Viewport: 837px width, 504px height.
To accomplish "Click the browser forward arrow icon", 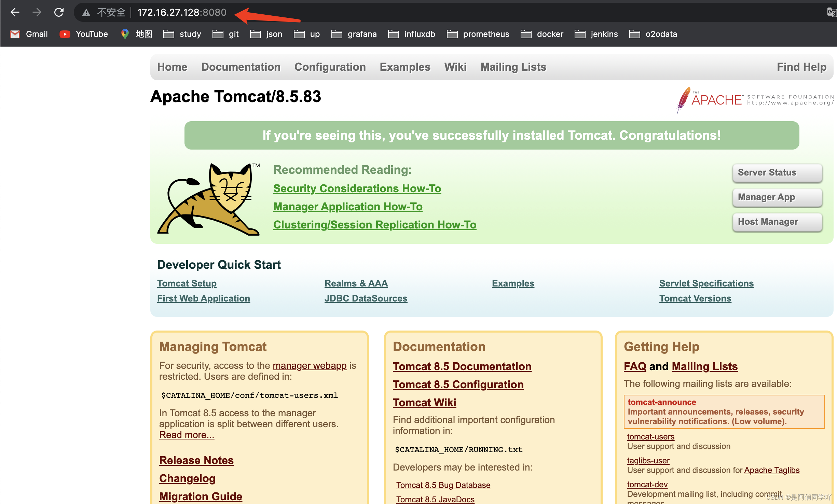I will 37,12.
